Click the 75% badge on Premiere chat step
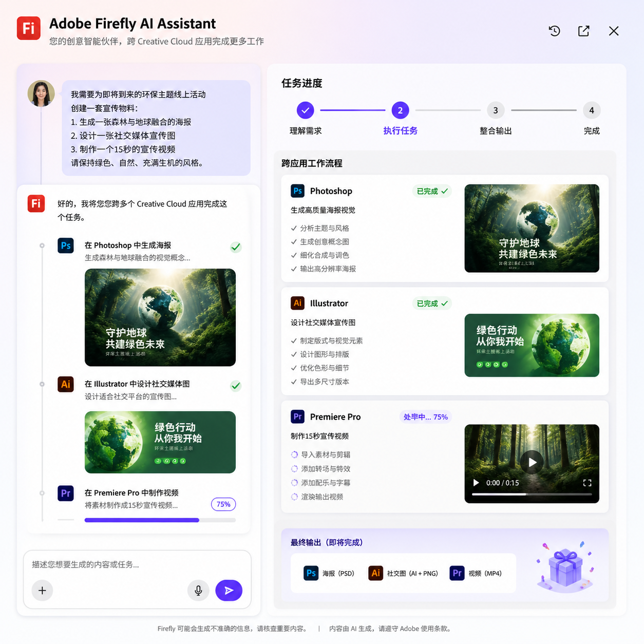644x644 pixels. coord(223,504)
